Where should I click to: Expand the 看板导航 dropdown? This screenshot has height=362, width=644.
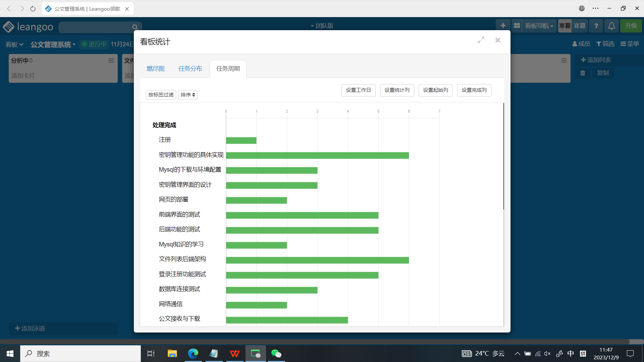[x=539, y=26]
